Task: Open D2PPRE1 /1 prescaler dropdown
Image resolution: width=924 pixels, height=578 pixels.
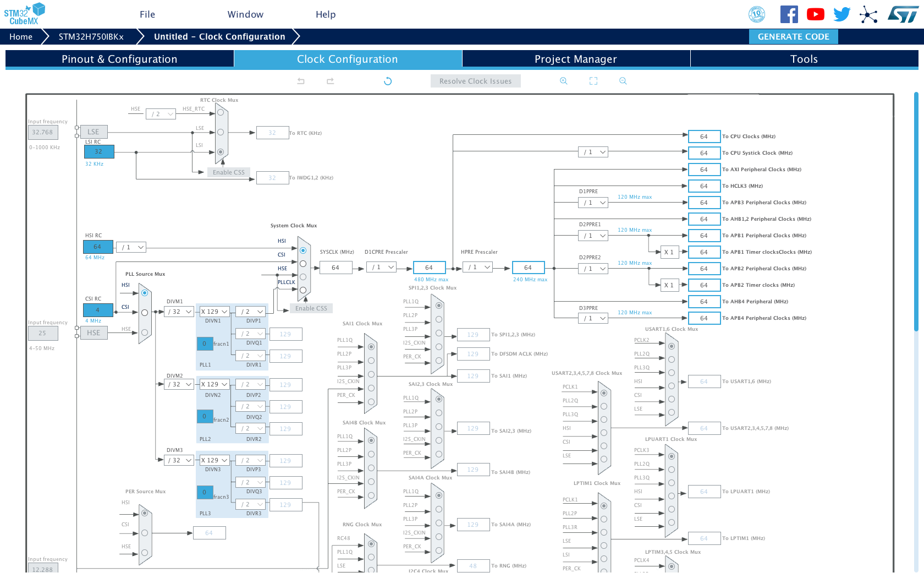Action: point(593,236)
